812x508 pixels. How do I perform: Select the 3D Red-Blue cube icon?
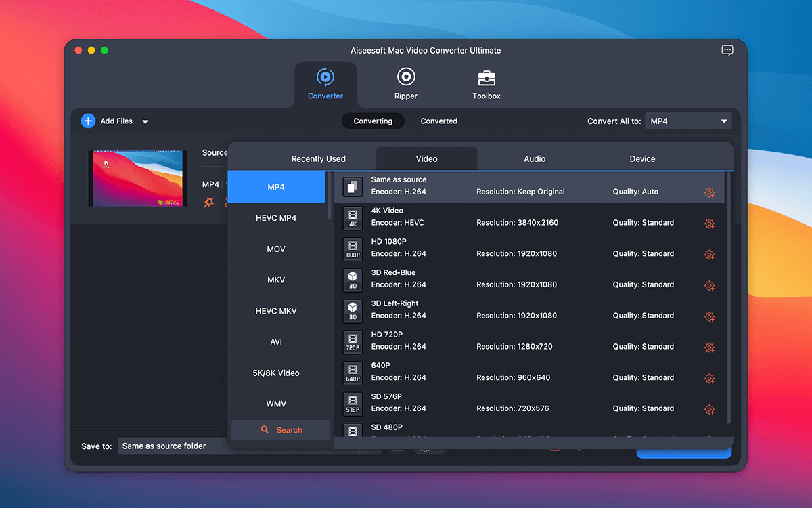[353, 279]
